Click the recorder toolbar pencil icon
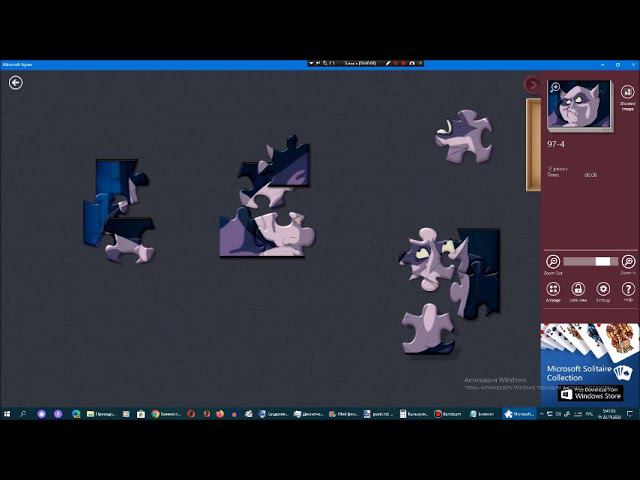The width and height of the screenshot is (640, 480). point(388,63)
